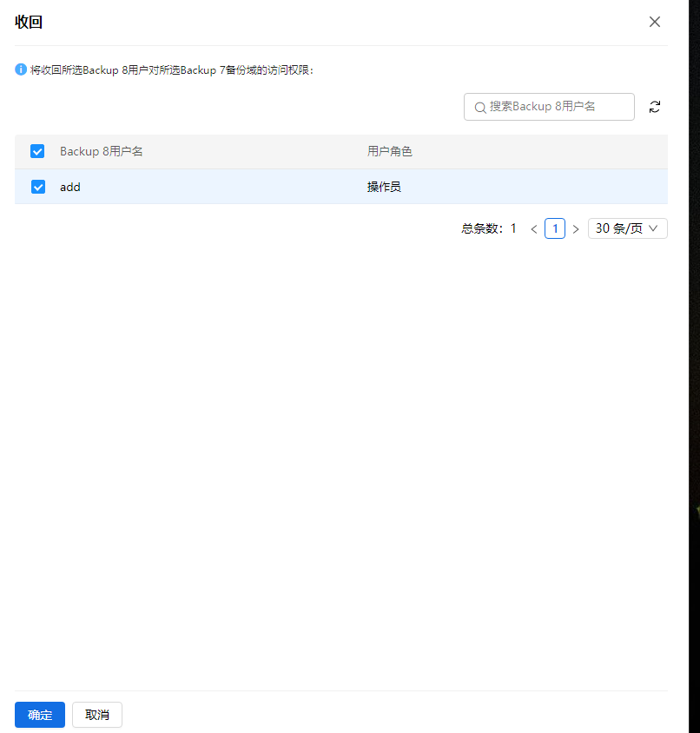Expand the per-page count selector

pyautogui.click(x=627, y=228)
